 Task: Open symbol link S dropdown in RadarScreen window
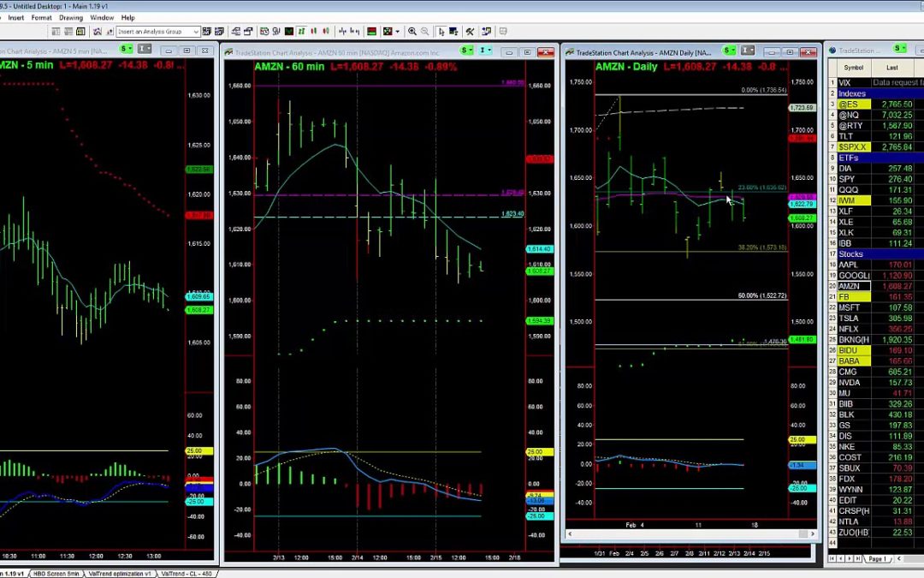899,48
